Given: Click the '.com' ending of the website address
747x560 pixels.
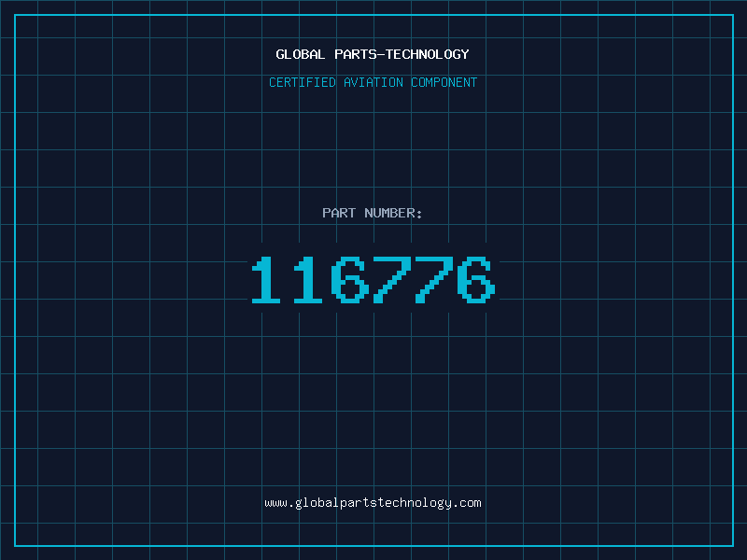Looking at the screenshot, I should point(468,504).
